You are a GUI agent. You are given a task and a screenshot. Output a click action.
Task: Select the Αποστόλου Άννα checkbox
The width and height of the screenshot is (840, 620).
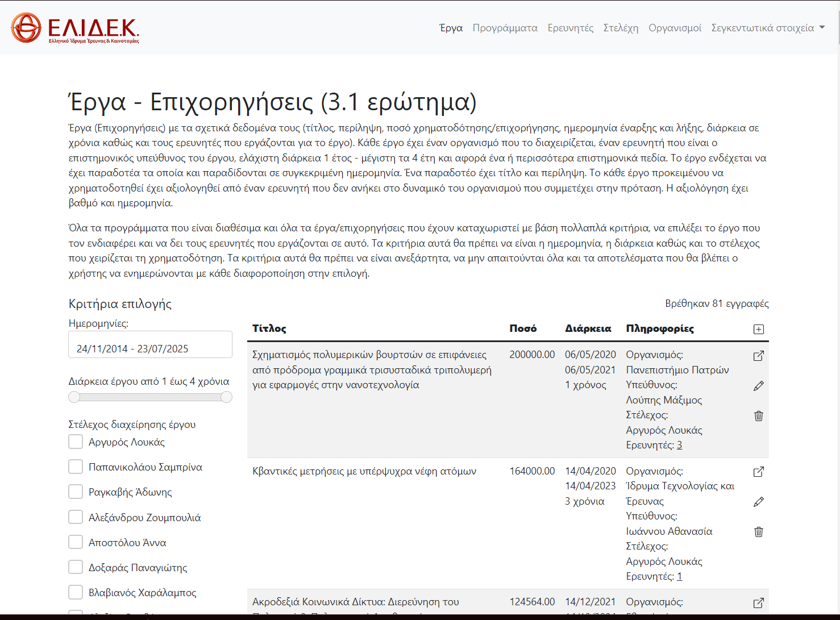click(x=76, y=542)
